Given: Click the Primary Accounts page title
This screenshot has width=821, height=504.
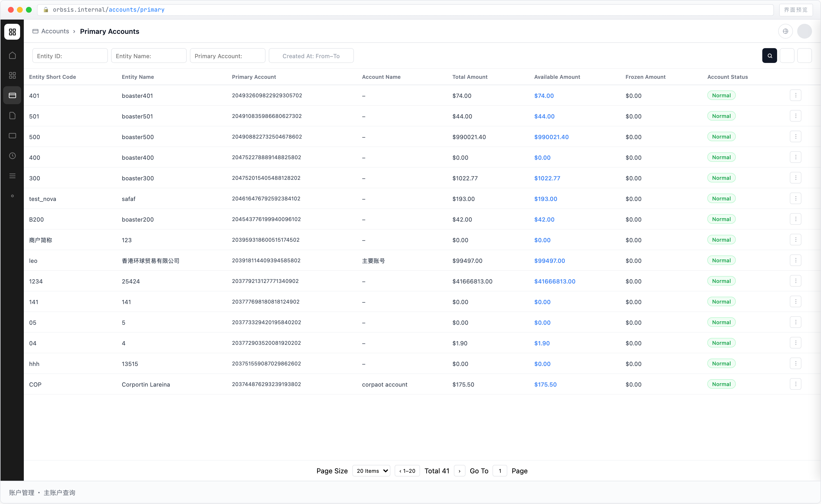Looking at the screenshot, I should 110,31.
